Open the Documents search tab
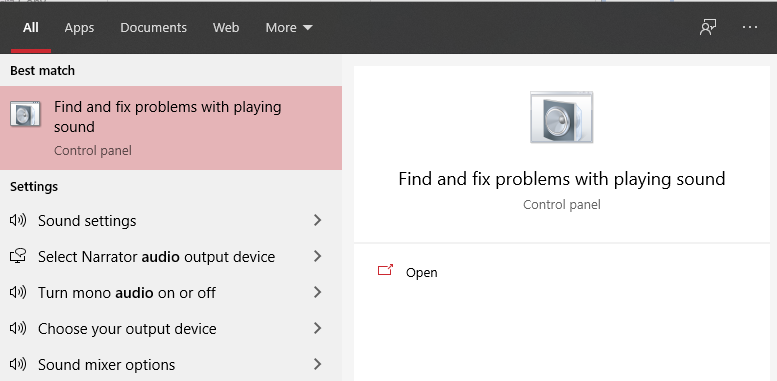777x381 pixels. click(154, 28)
